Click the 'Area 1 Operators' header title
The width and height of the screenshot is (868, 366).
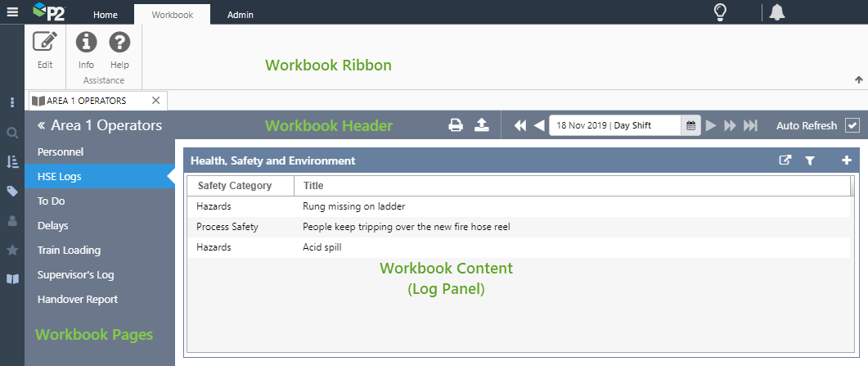click(106, 125)
